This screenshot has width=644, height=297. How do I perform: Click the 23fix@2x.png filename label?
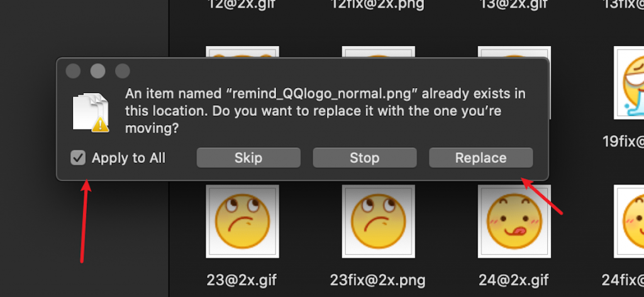(378, 279)
